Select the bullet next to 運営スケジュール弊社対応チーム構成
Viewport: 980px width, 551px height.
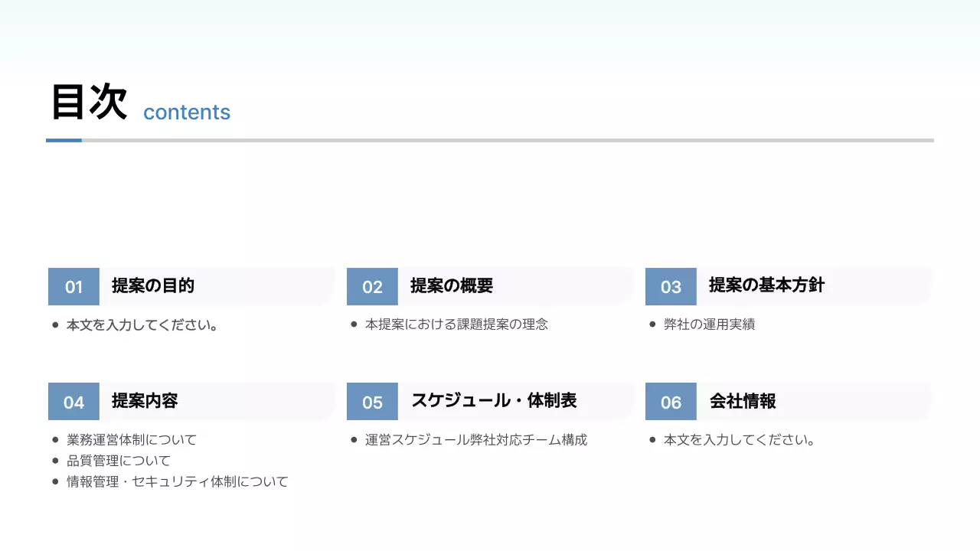[x=352, y=439]
